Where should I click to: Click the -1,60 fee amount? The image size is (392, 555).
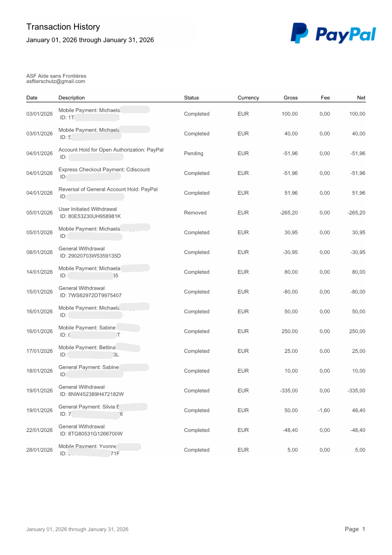(324, 410)
